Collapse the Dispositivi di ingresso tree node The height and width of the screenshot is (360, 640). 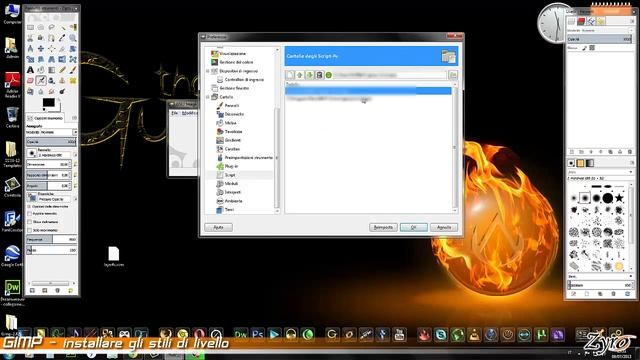[207, 71]
